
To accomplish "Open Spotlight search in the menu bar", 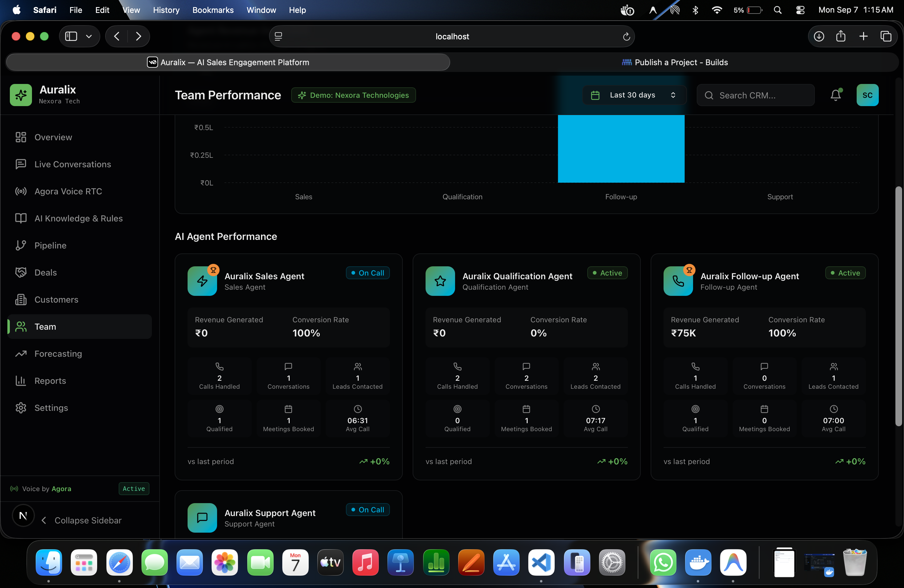I will (778, 10).
